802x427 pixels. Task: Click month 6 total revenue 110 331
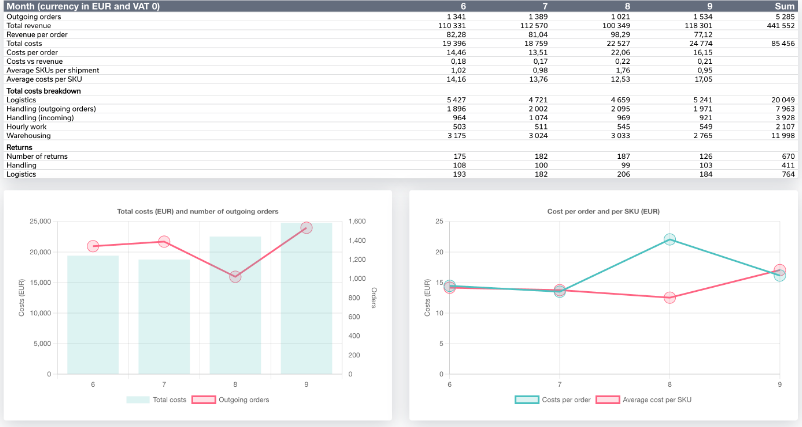pyautogui.click(x=452, y=26)
